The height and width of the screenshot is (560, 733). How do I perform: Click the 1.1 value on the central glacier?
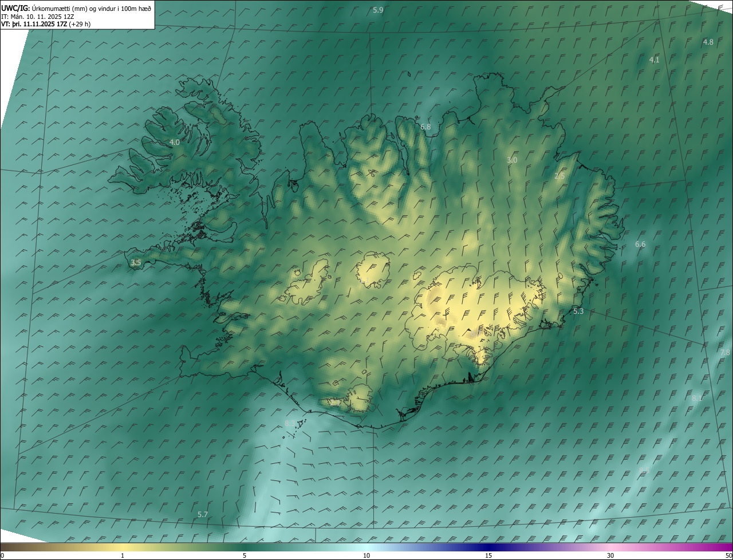click(x=364, y=281)
